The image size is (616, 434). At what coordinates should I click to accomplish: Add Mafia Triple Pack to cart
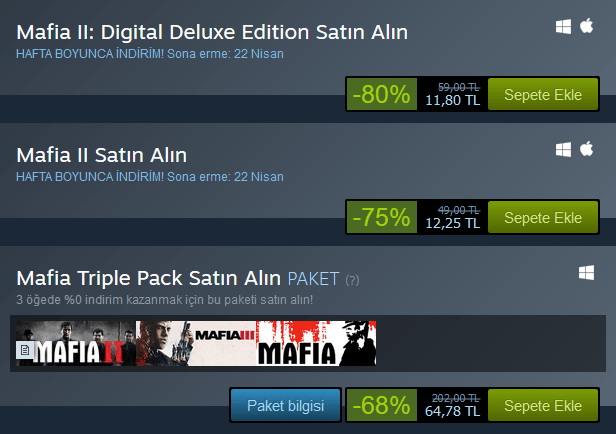point(543,405)
